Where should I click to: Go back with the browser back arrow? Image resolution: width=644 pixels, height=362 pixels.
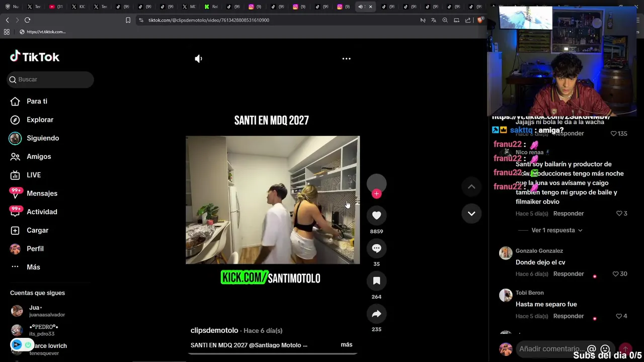[x=7, y=20]
